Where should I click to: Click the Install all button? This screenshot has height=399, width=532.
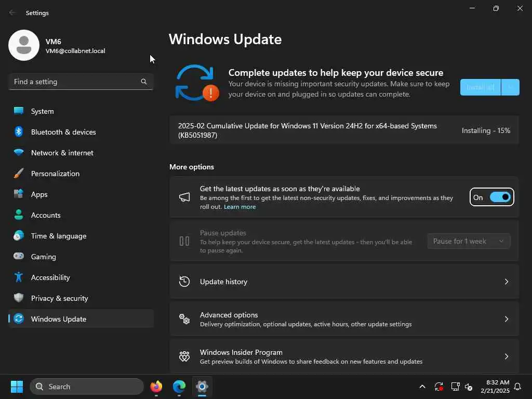[x=481, y=87]
